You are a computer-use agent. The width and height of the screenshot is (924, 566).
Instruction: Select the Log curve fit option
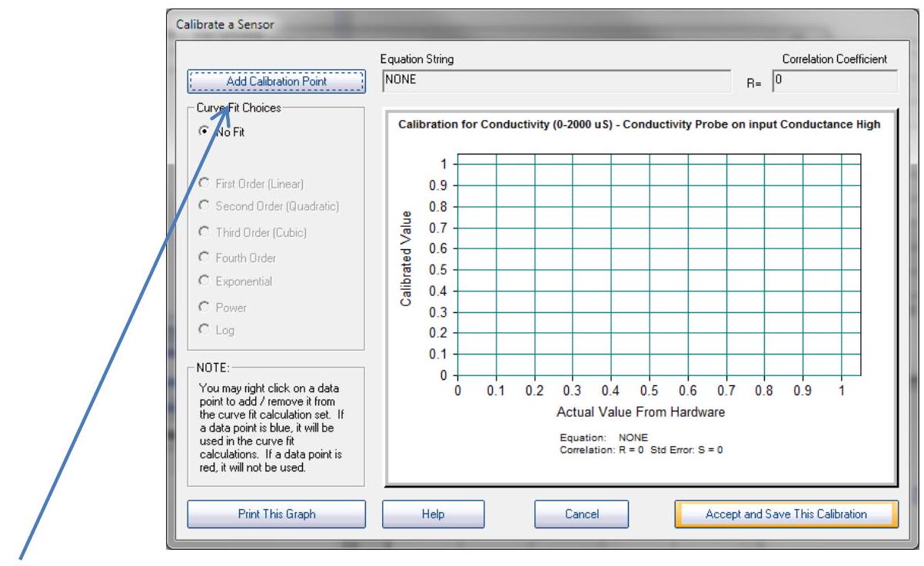pos(204,330)
